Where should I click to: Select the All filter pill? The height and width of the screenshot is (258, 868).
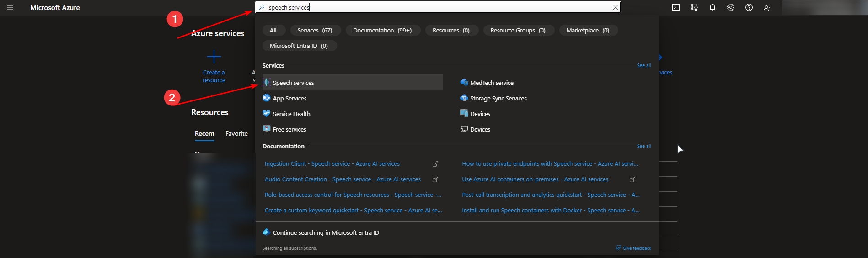(273, 30)
